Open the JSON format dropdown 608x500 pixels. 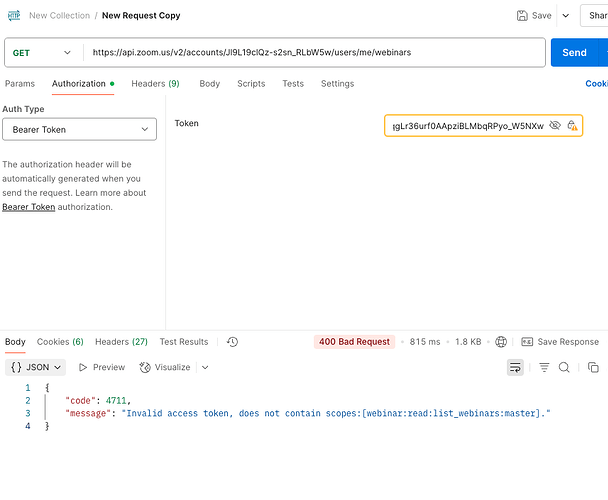36,367
